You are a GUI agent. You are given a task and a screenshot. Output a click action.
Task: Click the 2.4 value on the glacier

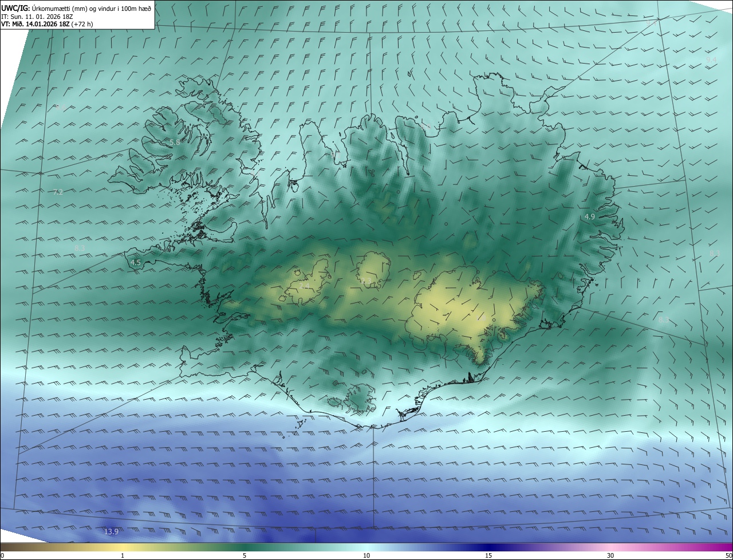(x=304, y=286)
